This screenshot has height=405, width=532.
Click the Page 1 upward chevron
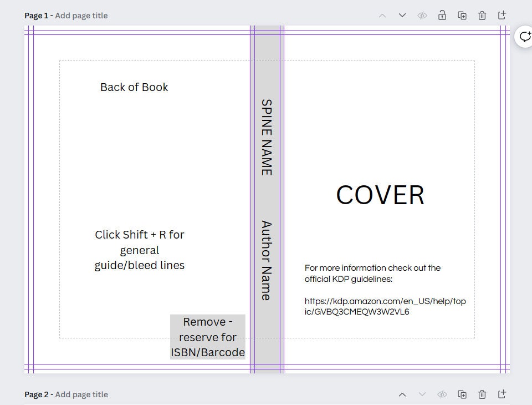pos(382,15)
